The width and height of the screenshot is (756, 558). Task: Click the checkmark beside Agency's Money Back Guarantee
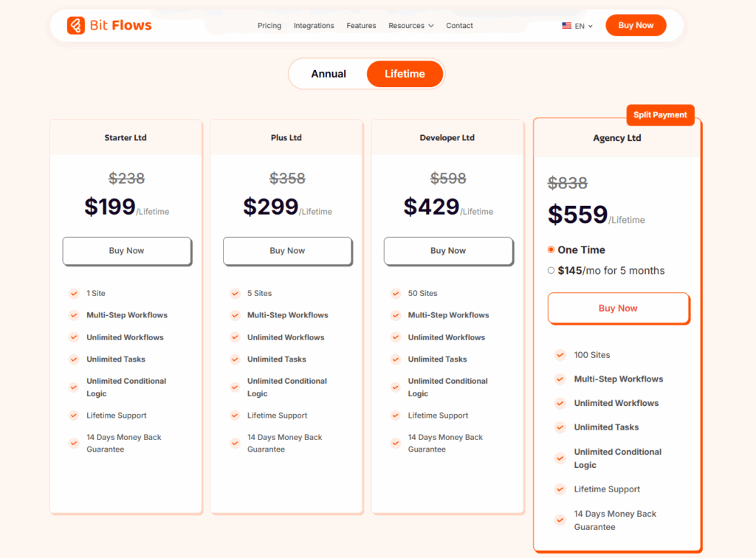tap(560, 519)
